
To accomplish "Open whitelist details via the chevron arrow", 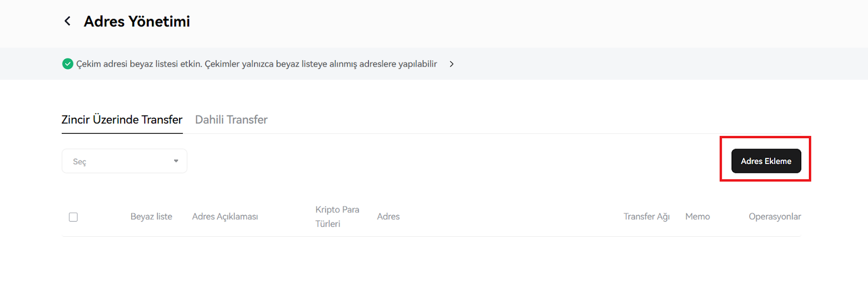I will (x=451, y=64).
